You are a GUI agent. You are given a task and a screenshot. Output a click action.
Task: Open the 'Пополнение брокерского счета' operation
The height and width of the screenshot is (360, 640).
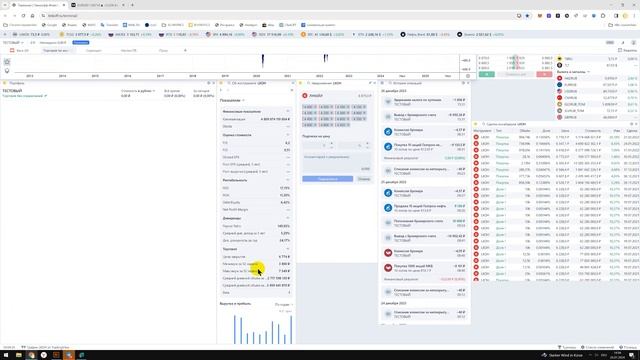(425, 223)
